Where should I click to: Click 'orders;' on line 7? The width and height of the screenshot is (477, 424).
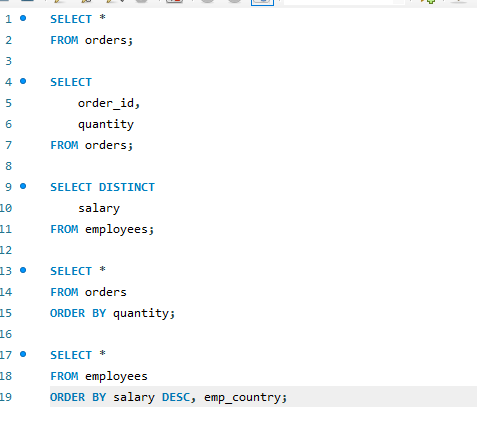pos(109,145)
